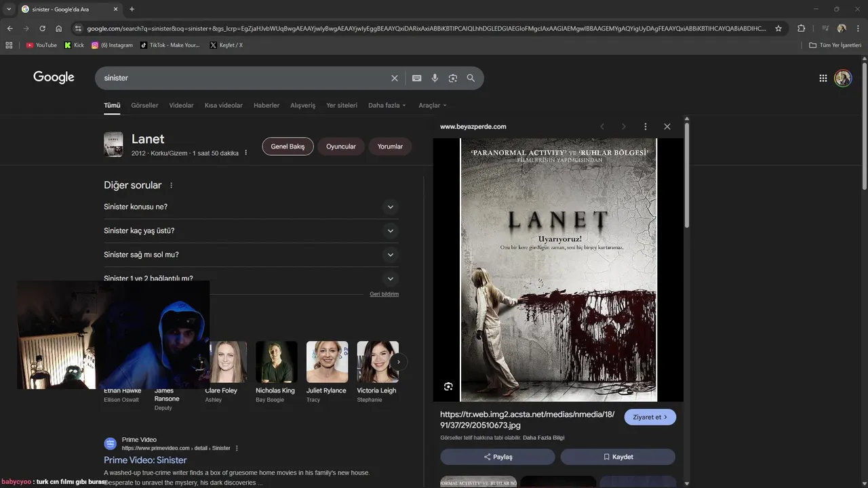Open three-dot menu beside Lanet film info
The height and width of the screenshot is (488, 868).
click(x=246, y=153)
